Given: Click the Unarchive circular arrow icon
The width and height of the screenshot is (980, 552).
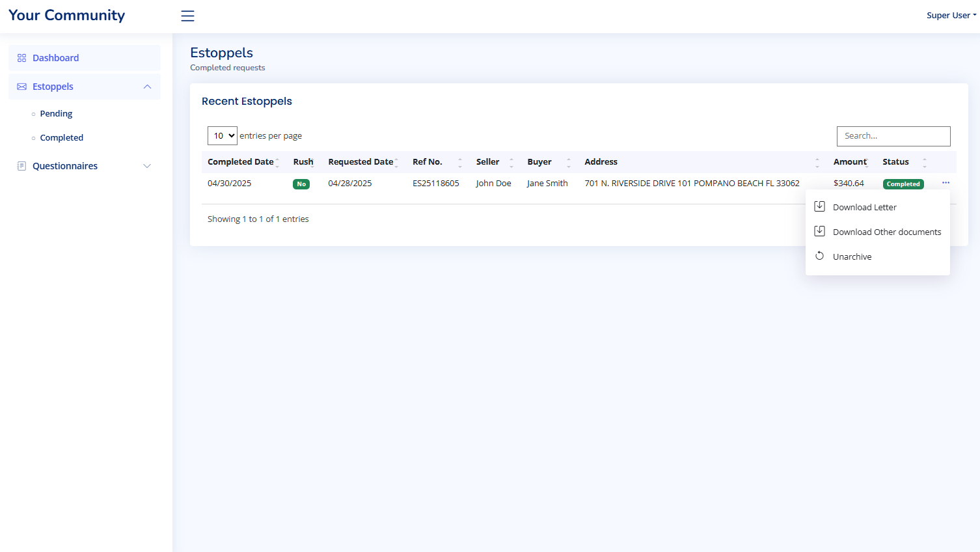Looking at the screenshot, I should point(820,256).
